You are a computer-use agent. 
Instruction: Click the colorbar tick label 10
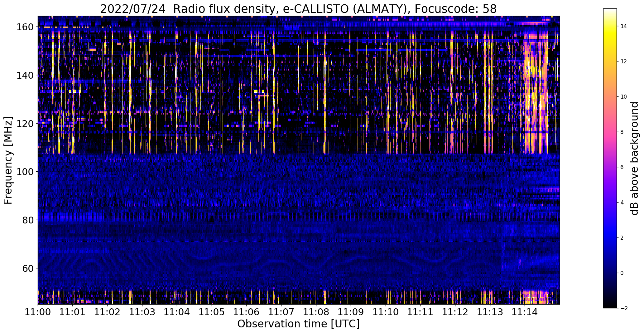624,97
